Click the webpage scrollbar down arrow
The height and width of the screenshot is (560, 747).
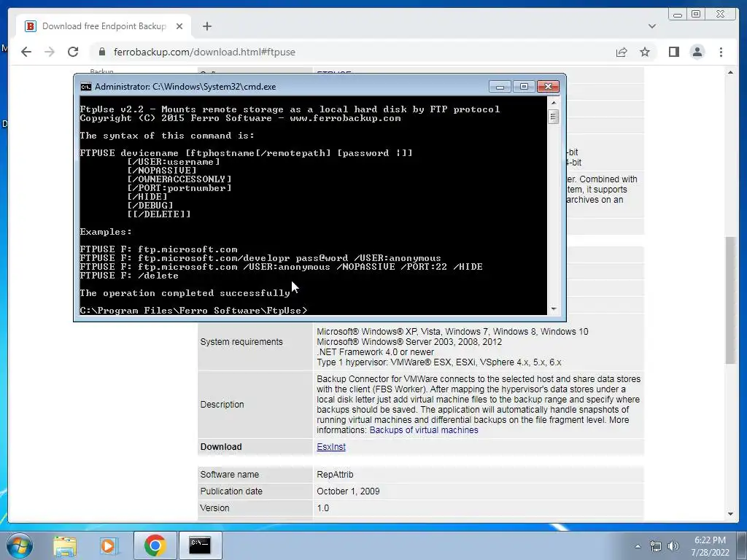tap(730, 514)
